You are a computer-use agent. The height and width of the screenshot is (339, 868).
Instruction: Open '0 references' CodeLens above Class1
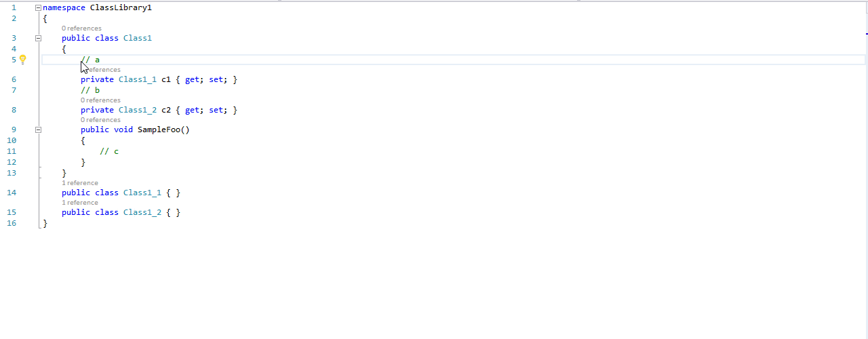coord(81,28)
